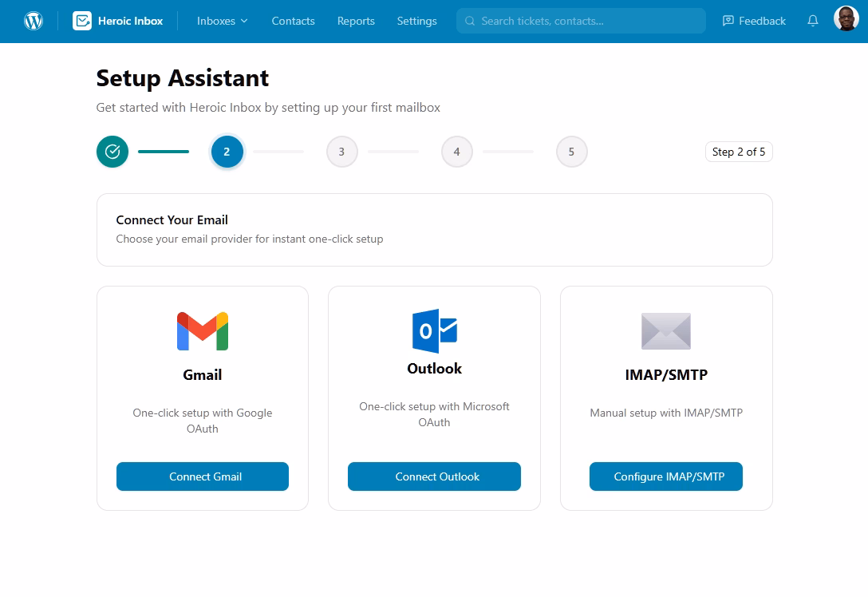The height and width of the screenshot is (597, 868).
Task: Click the Setup Assistant heading
Action: [182, 78]
